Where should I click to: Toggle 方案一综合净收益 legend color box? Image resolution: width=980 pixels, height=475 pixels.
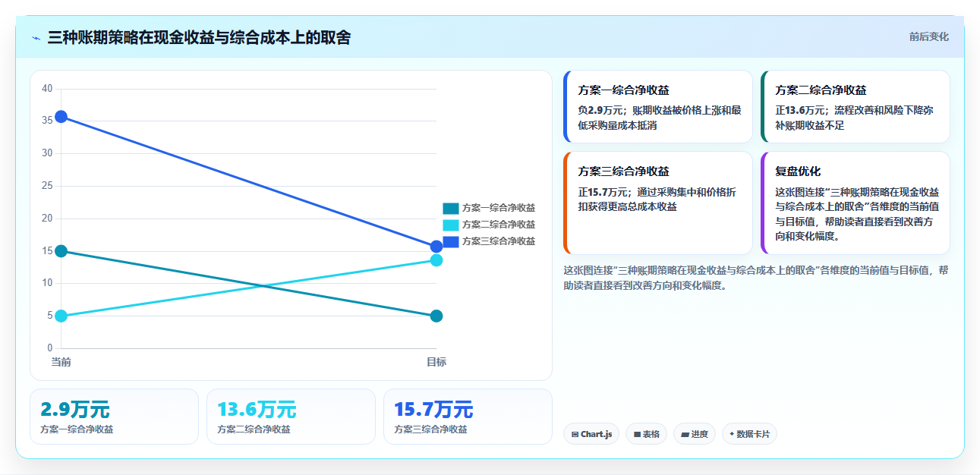click(x=451, y=208)
